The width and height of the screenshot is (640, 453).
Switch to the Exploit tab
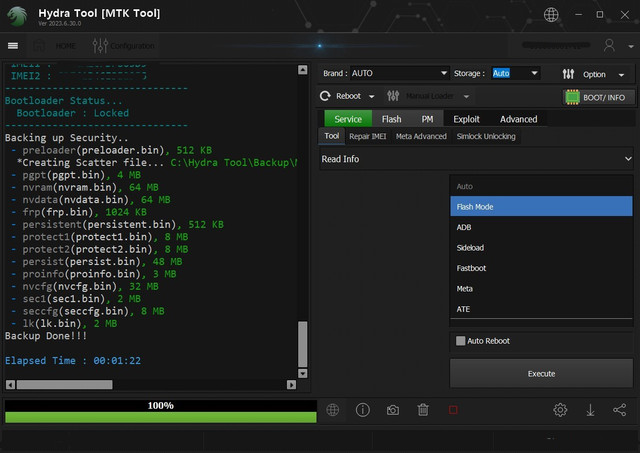point(466,119)
